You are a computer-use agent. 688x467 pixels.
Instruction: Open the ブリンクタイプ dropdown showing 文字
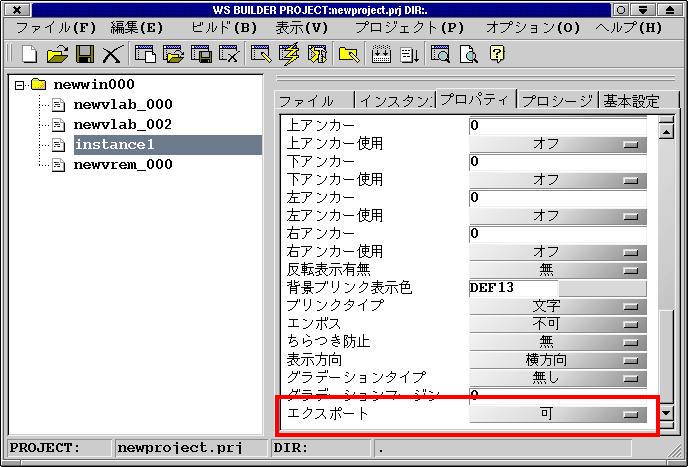click(x=558, y=306)
